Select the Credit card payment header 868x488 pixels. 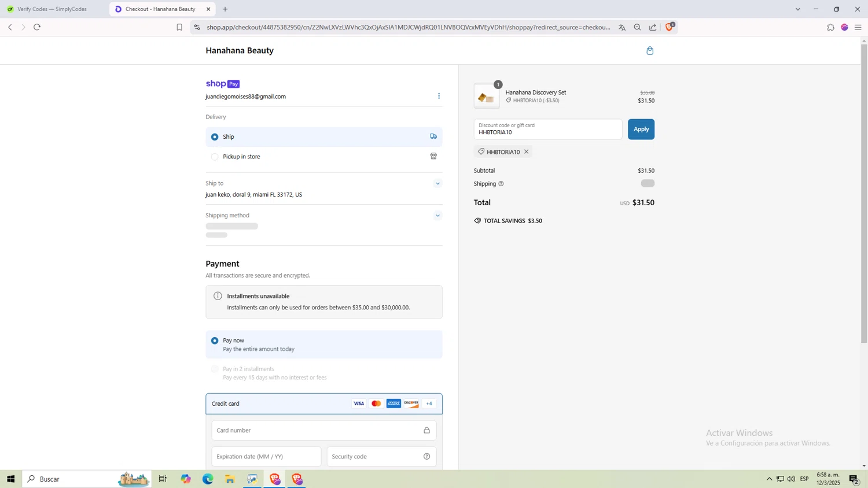pyautogui.click(x=324, y=404)
